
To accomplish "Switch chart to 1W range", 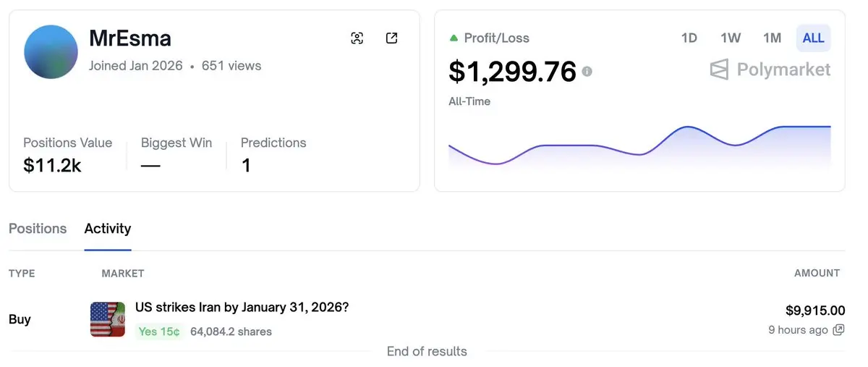I will 731,38.
